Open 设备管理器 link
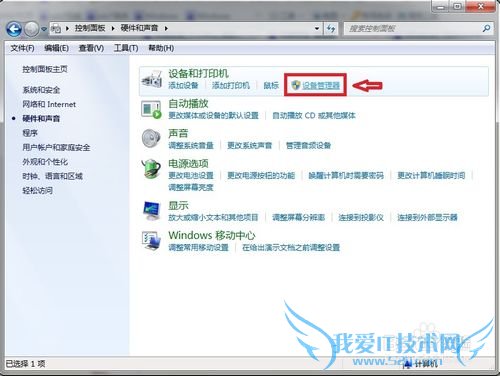This screenshot has width=500, height=376. tap(321, 86)
